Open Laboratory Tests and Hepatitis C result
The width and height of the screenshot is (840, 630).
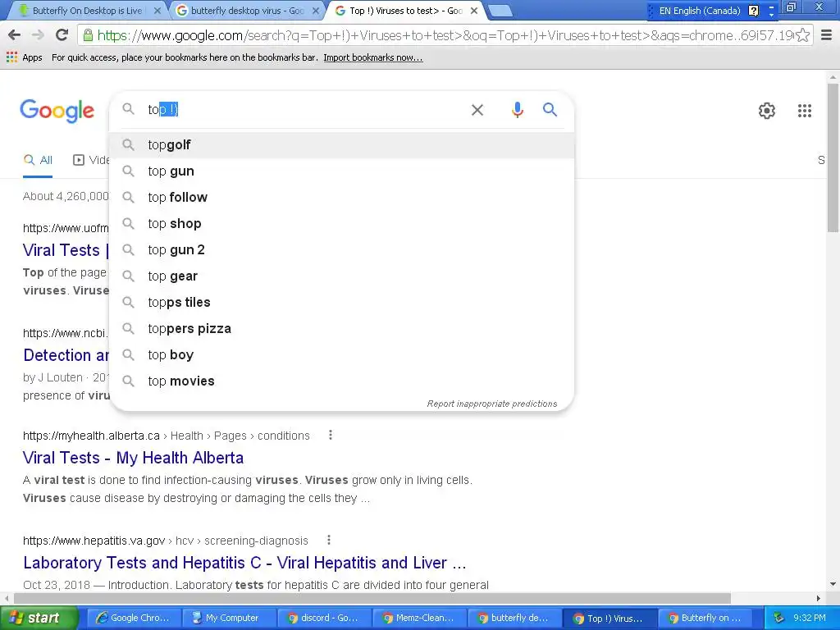(244, 563)
